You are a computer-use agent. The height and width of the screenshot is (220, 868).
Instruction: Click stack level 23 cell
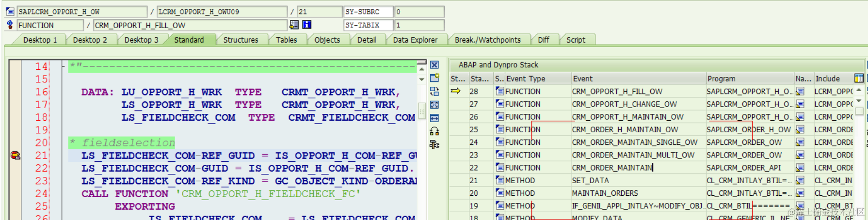pos(481,155)
